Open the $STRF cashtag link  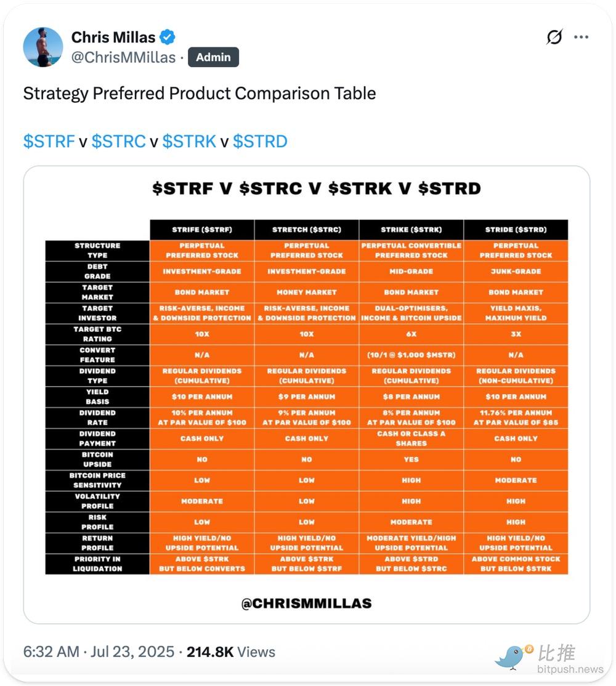click(49, 141)
